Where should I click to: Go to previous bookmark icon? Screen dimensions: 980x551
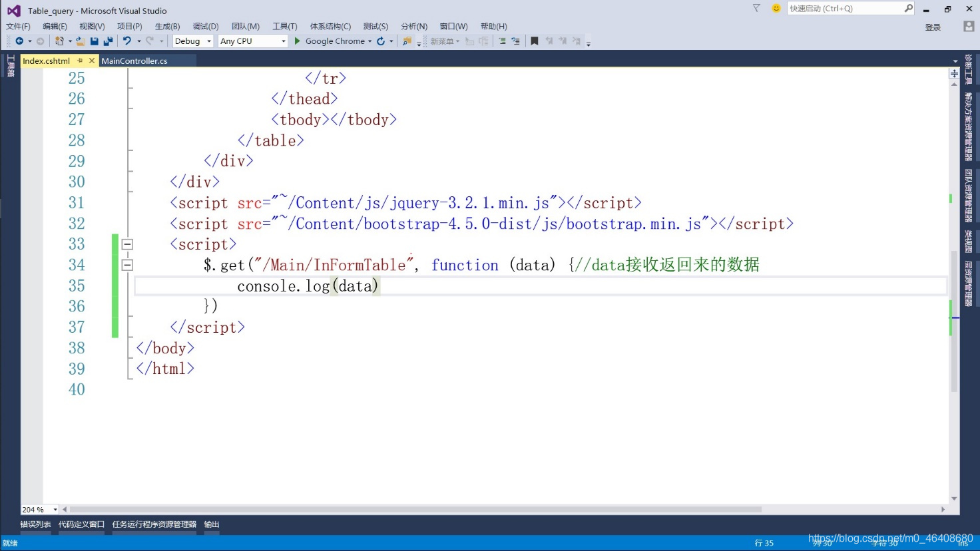549,41
